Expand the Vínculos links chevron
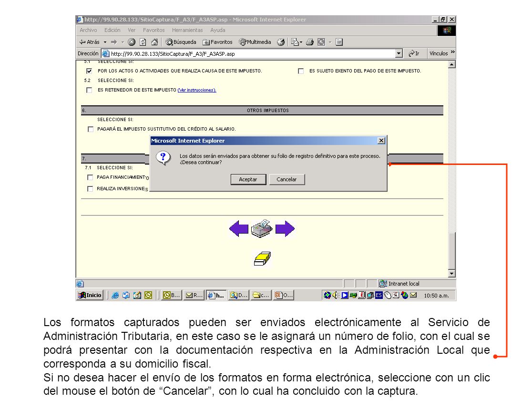 [x=452, y=52]
